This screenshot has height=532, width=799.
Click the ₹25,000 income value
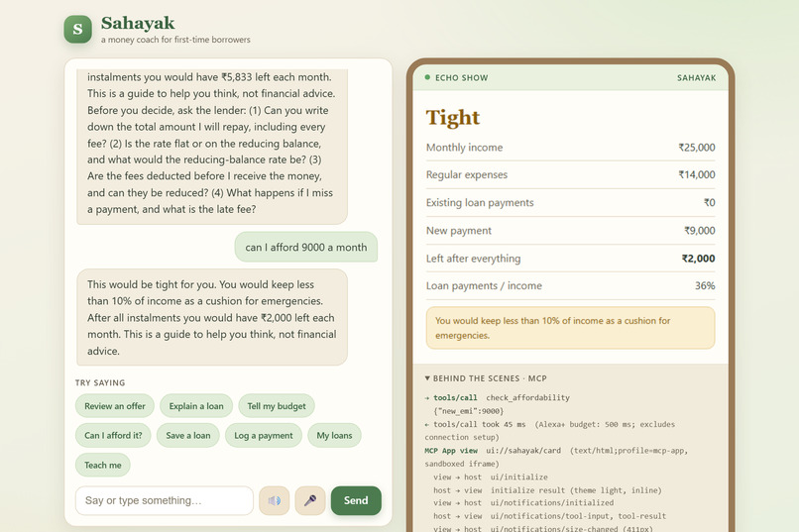coord(697,148)
